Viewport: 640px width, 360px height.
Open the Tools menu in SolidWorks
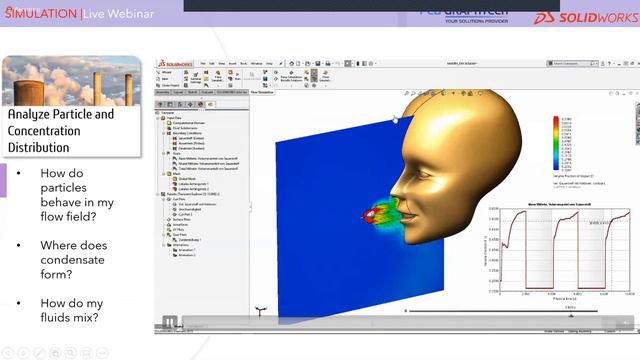(243, 64)
